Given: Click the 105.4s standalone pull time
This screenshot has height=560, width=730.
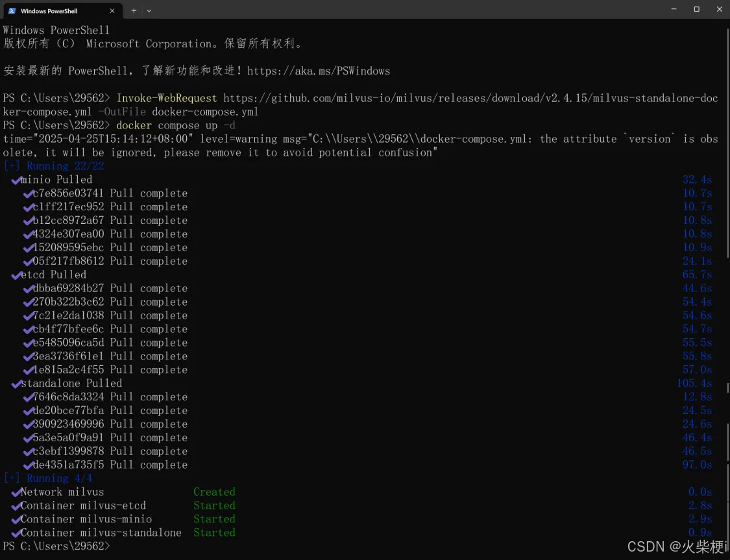Looking at the screenshot, I should [x=694, y=383].
